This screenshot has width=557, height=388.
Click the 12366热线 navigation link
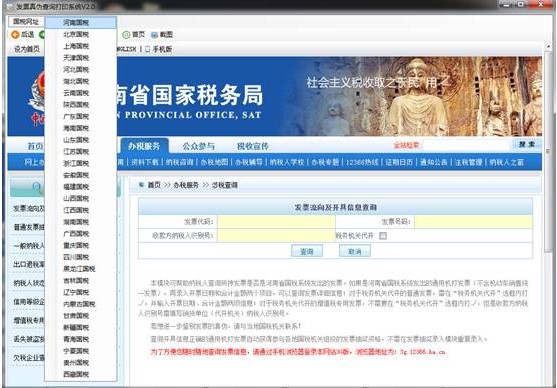[362, 162]
